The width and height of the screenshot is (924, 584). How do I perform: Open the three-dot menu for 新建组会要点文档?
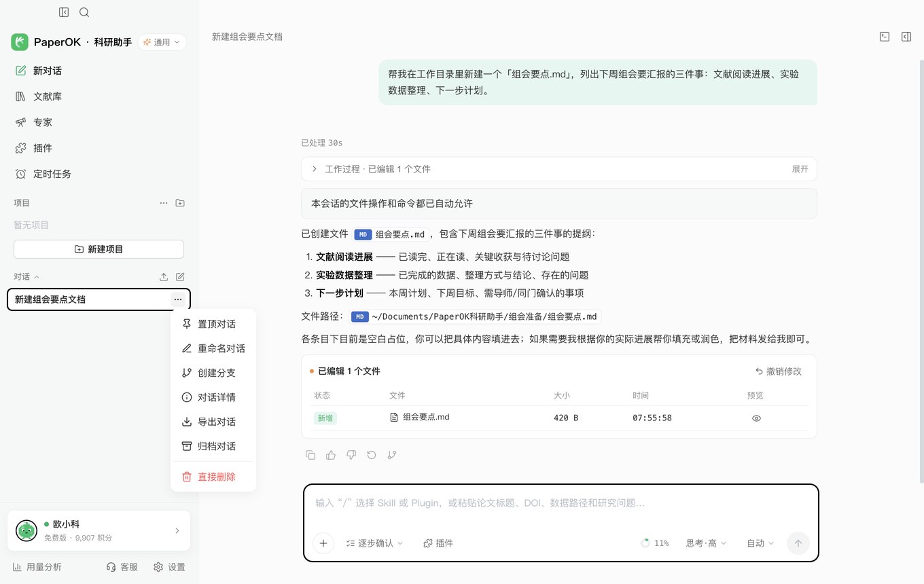tap(177, 299)
